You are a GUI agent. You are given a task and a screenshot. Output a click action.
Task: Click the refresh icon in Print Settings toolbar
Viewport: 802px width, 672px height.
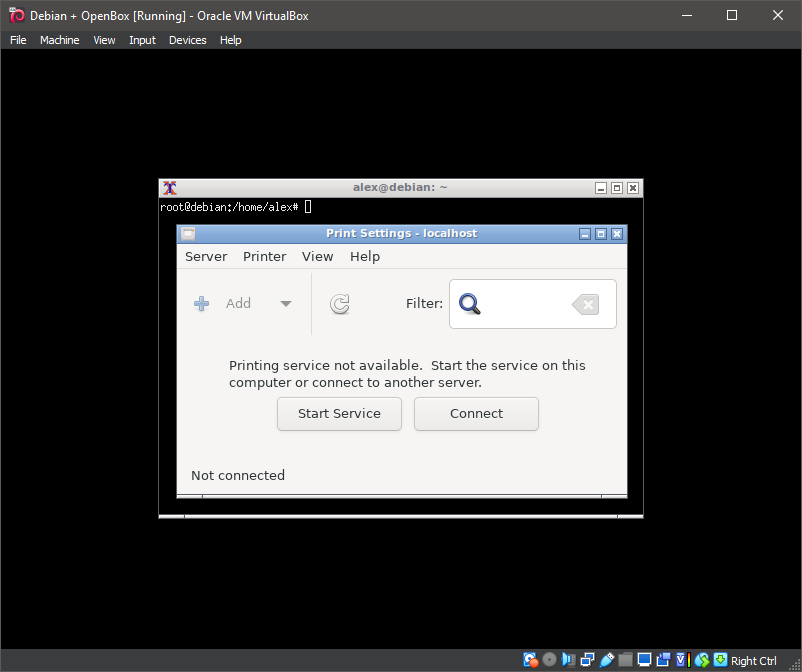tap(339, 304)
